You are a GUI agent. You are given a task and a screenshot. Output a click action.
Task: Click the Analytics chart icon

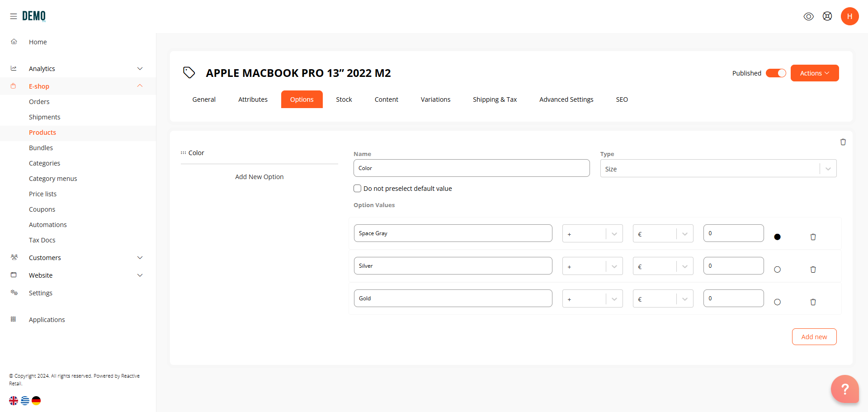point(14,68)
